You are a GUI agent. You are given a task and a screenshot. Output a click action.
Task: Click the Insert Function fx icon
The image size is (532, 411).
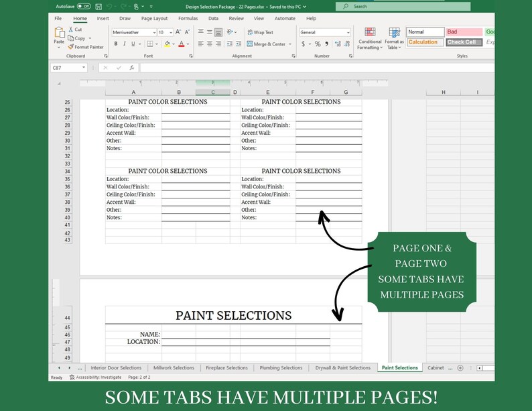pyautogui.click(x=131, y=68)
